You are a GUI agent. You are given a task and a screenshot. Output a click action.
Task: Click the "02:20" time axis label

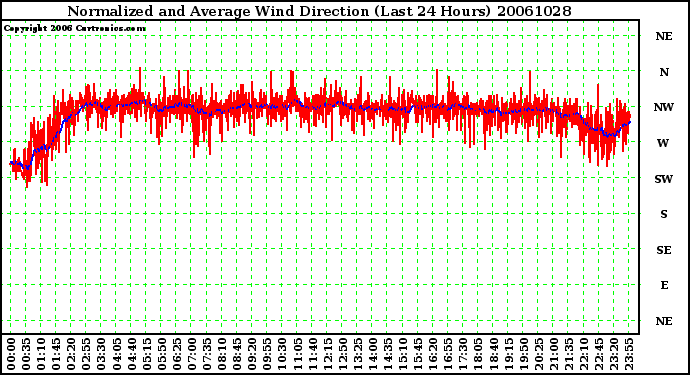pyautogui.click(x=71, y=354)
